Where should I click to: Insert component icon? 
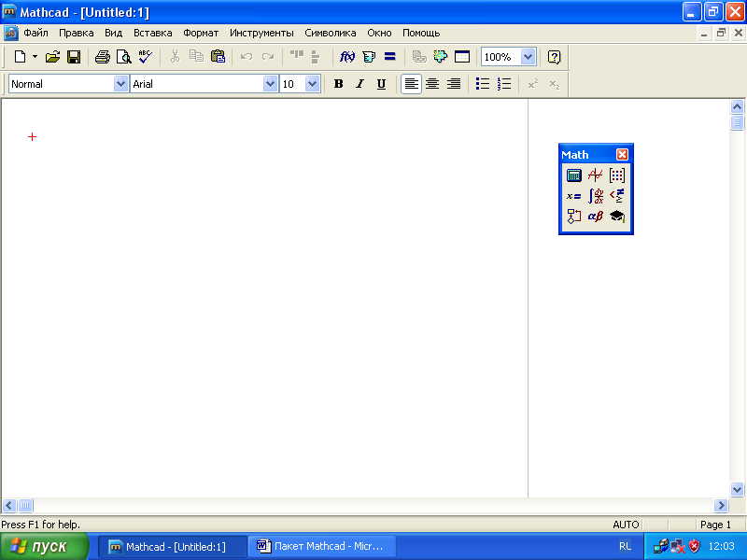tap(440, 57)
